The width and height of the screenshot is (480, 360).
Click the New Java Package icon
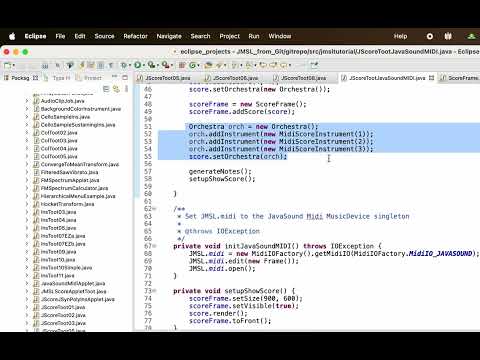(182, 65)
